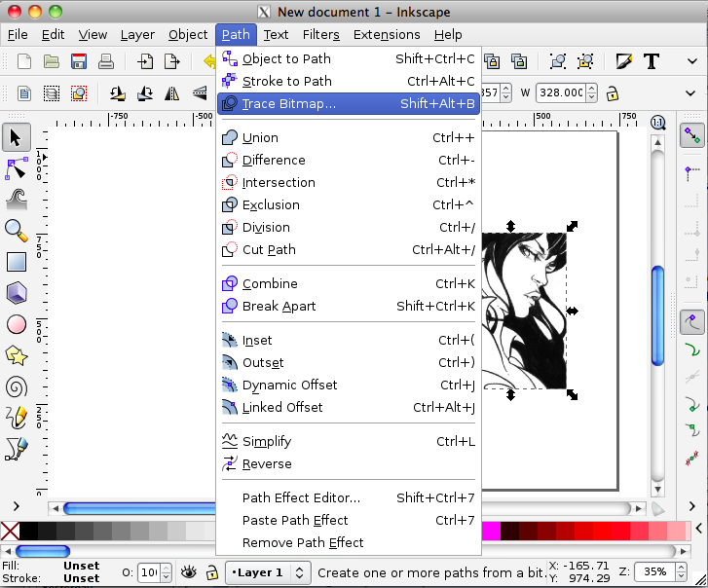The height and width of the screenshot is (588, 708).
Task: Click vertical canvas scrollbar thumb
Action: pos(658,315)
